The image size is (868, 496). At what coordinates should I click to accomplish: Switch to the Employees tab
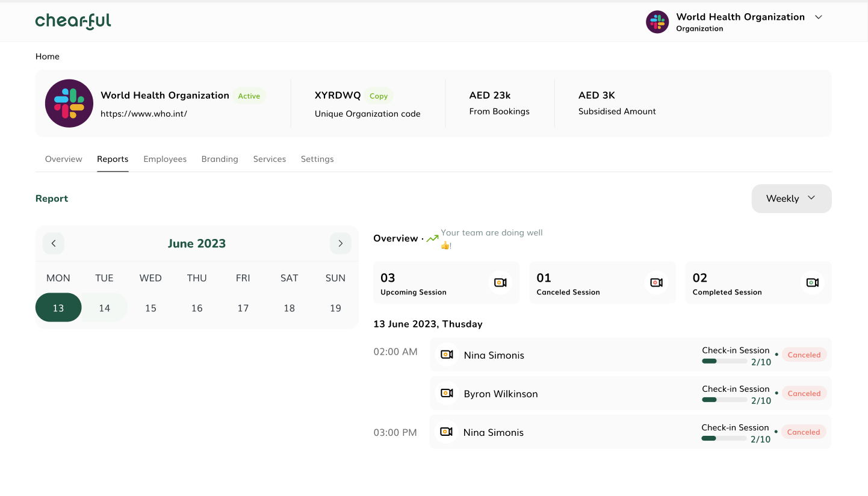click(x=165, y=159)
